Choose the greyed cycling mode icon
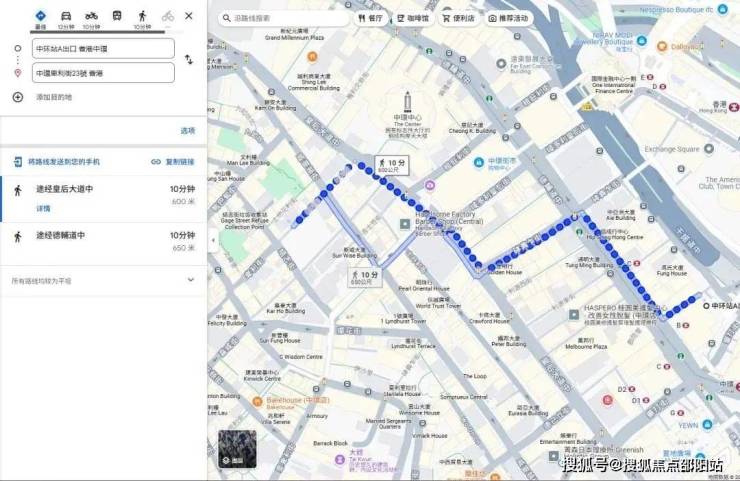This screenshot has width=740, height=481. tap(168, 16)
